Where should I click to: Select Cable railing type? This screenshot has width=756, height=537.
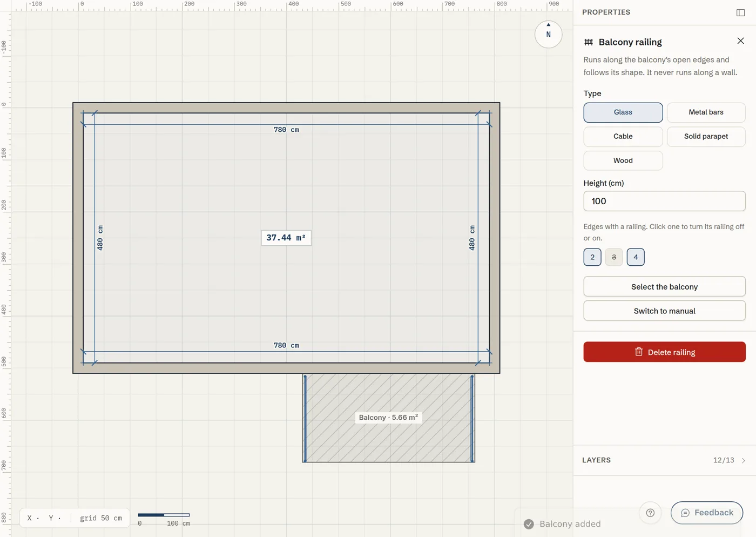[623, 137]
